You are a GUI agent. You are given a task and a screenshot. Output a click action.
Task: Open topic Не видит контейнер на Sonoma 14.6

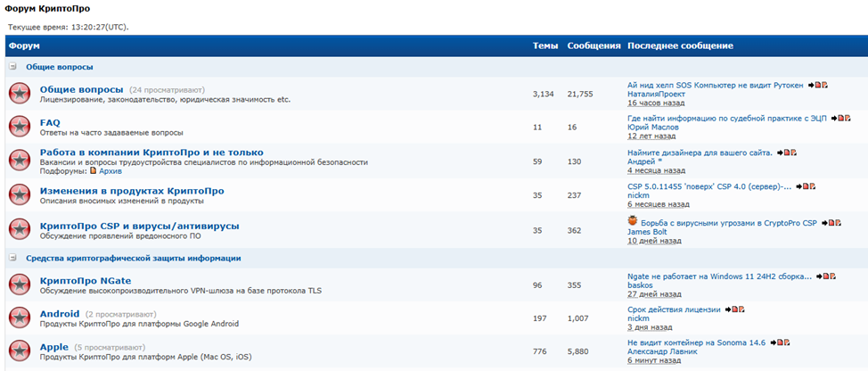click(696, 342)
